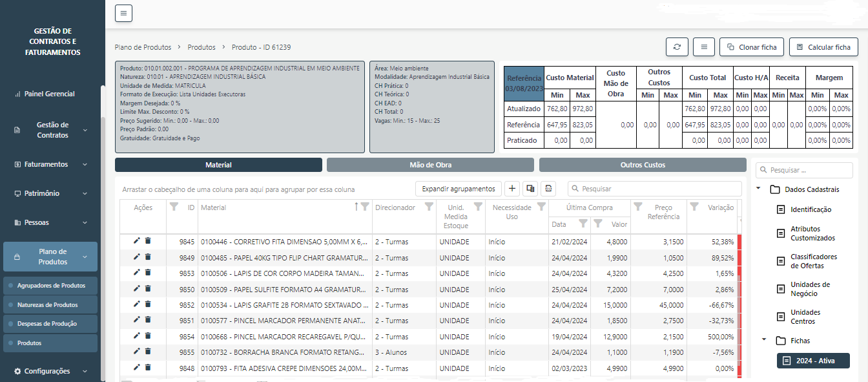The width and height of the screenshot is (868, 382).
Task: Open filter on Direcionador column
Action: click(429, 207)
